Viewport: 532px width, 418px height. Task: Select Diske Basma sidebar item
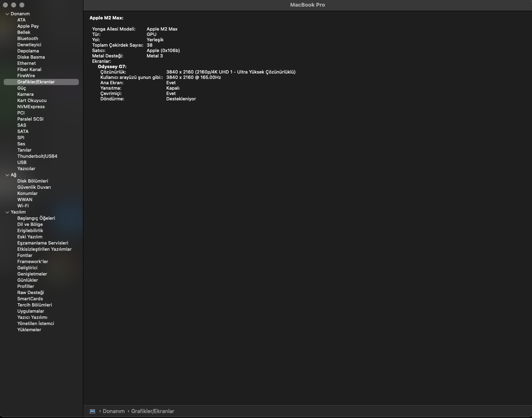(31, 57)
